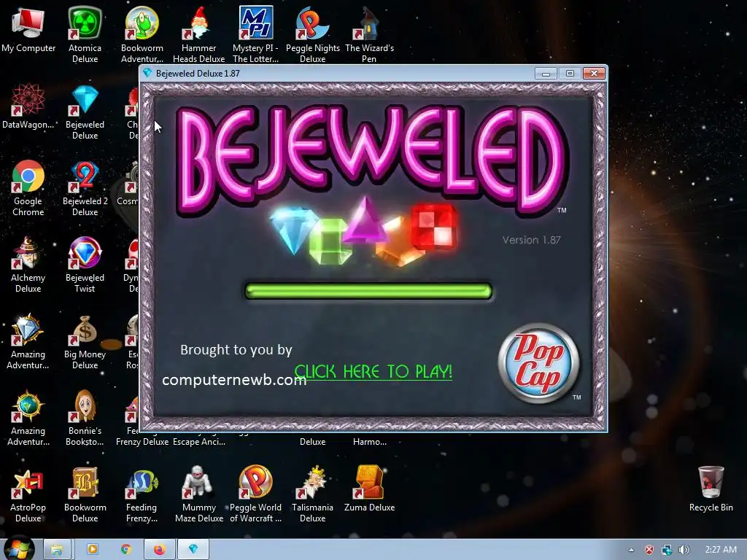The height and width of the screenshot is (560, 747).
Task: Launch AstroPop Deluxe shortcut
Action: (x=28, y=495)
